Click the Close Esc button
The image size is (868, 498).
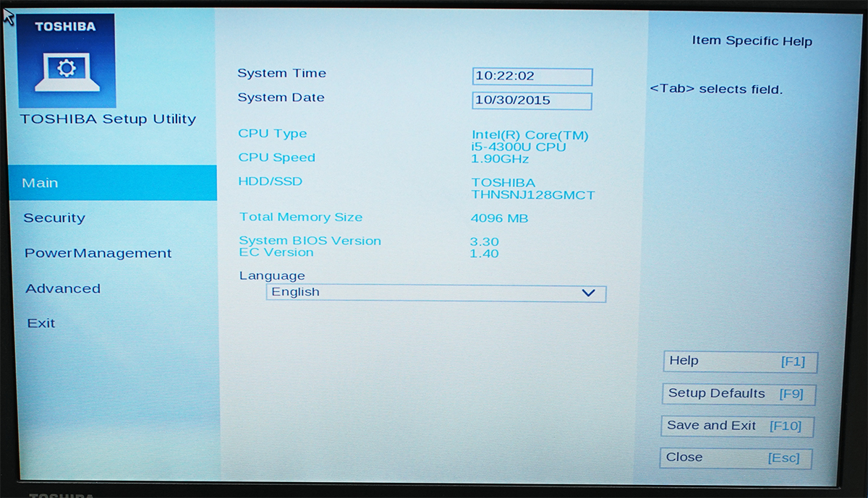736,458
